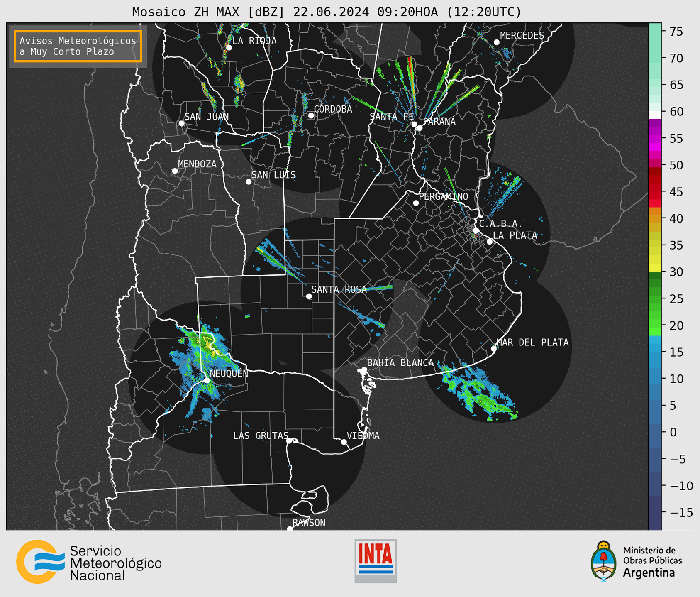The height and width of the screenshot is (597, 700).
Task: Click the MERCEDES city marker
Action: pyautogui.click(x=497, y=42)
